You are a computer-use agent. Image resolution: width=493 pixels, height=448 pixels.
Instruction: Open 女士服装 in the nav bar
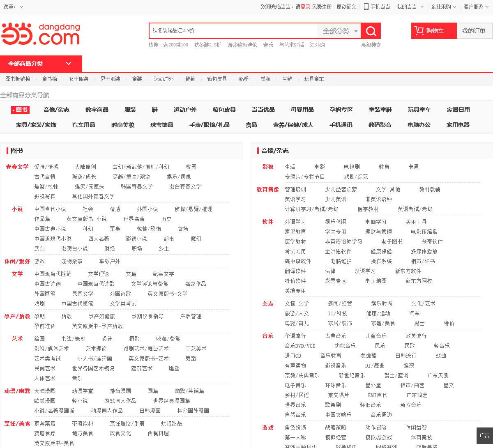pyautogui.click(x=78, y=79)
